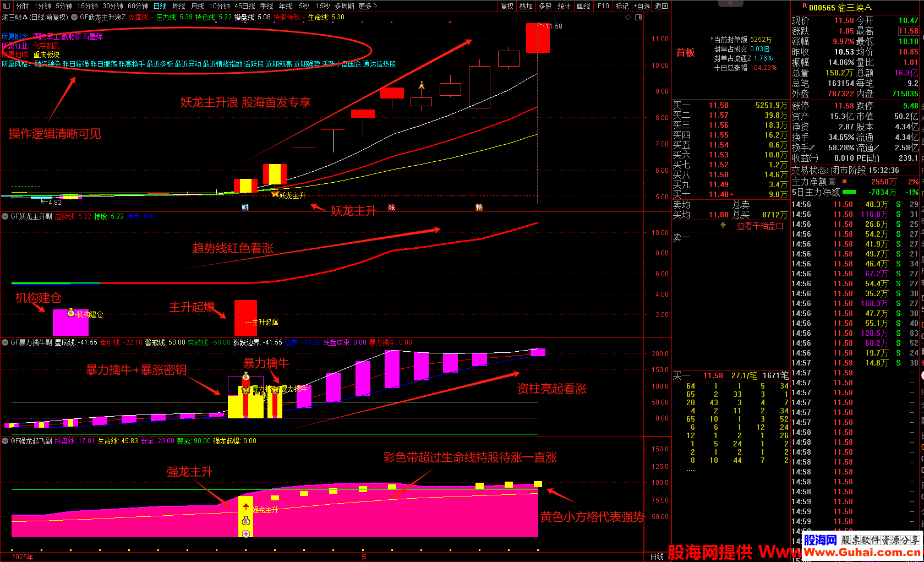Switch to the 分时 intraday chart tab

[x=23, y=6]
